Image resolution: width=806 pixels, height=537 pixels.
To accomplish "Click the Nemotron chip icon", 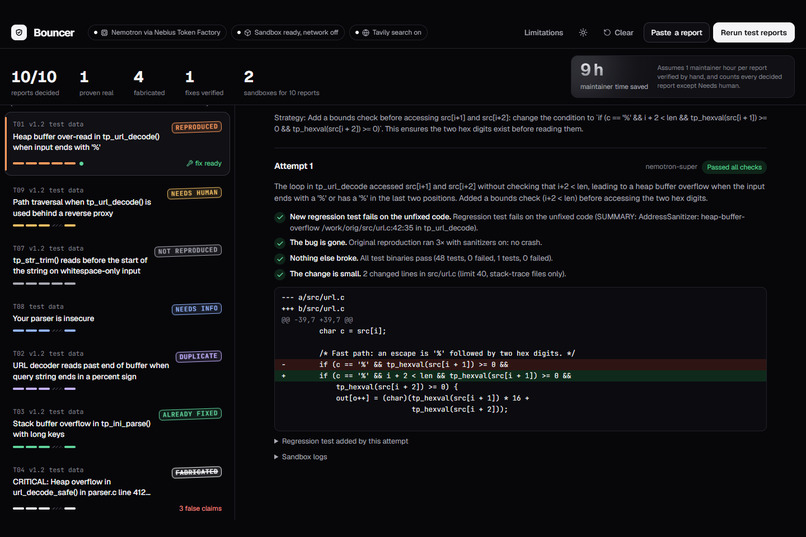I will pyautogui.click(x=104, y=32).
